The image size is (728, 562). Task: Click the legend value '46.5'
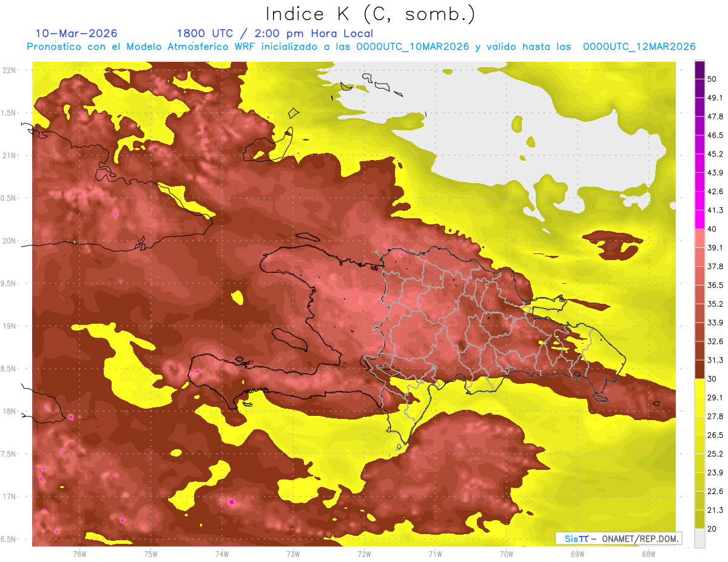coord(715,135)
